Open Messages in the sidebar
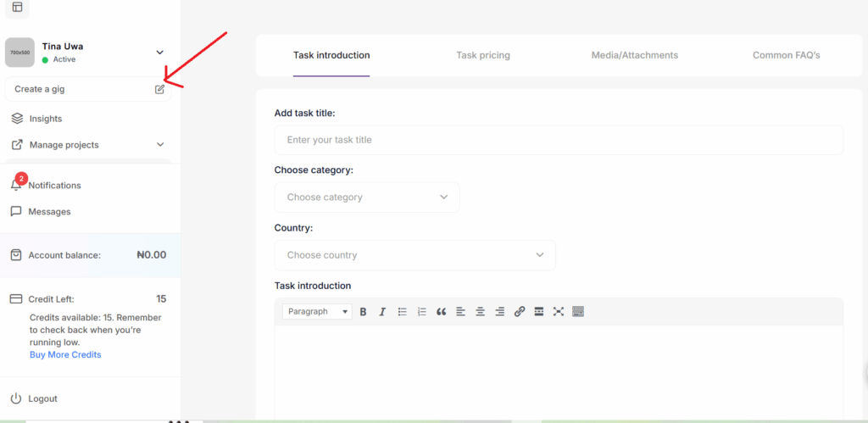 coord(49,212)
